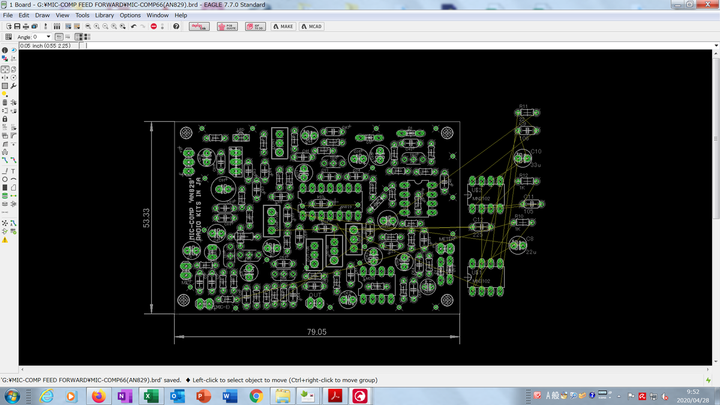Viewport: 720px width, 405px height.
Task: Click the Save icon in toolbar
Action: pyautogui.click(x=17, y=26)
